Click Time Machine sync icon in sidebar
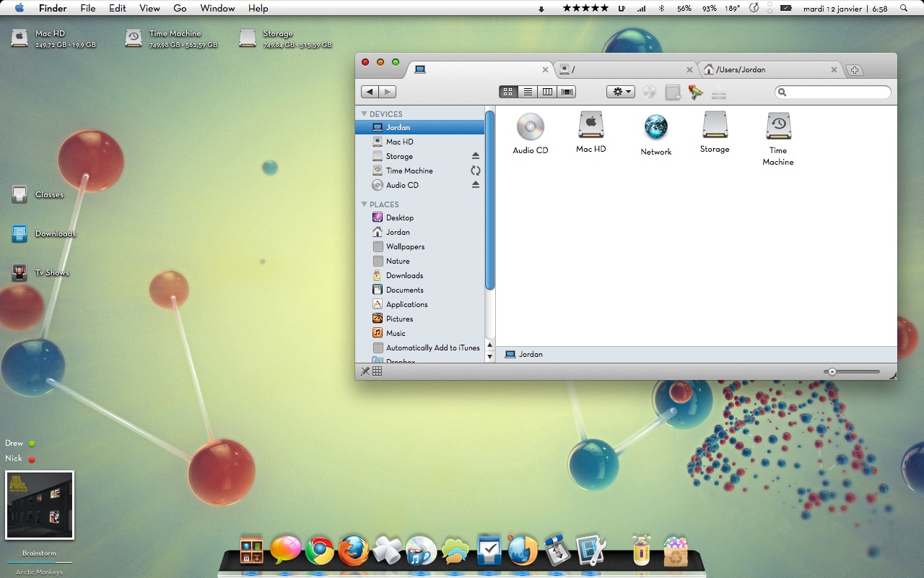 pyautogui.click(x=476, y=171)
